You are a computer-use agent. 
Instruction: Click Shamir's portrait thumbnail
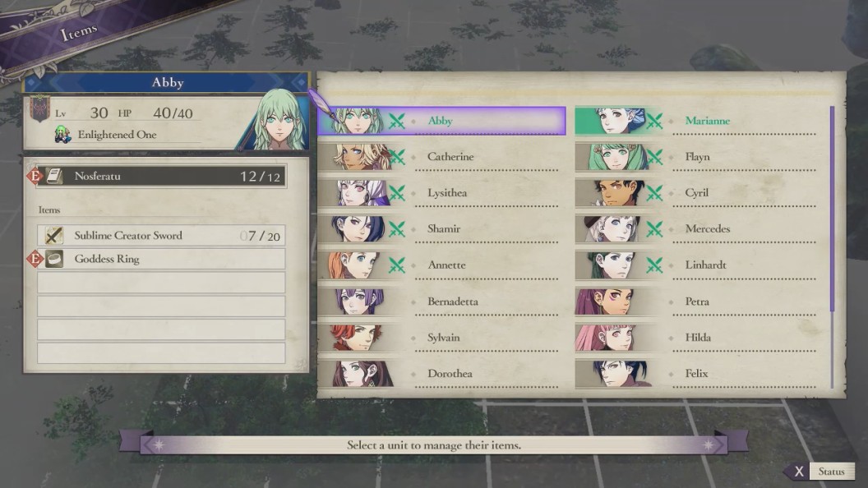point(358,229)
